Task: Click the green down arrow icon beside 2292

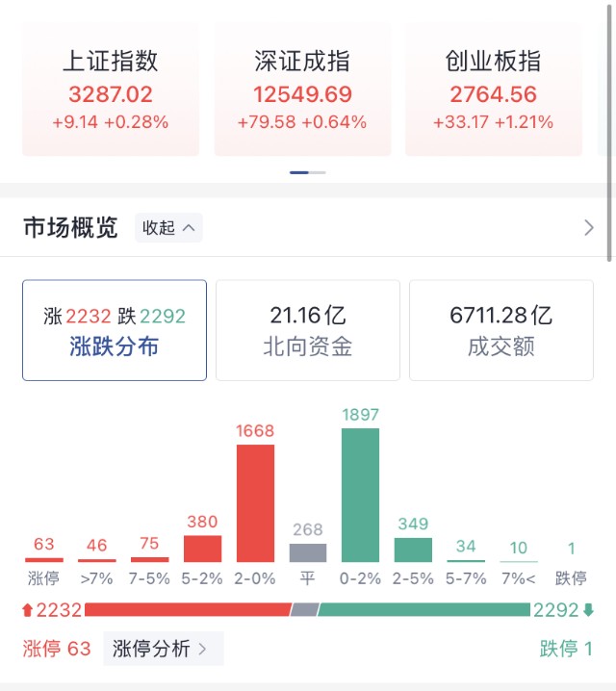Action: point(588,610)
